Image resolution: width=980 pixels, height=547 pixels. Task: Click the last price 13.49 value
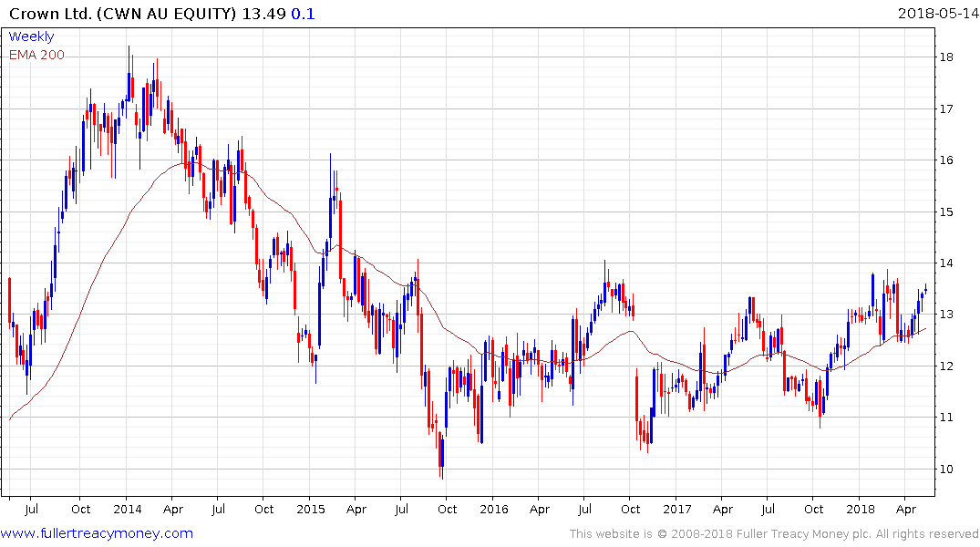[263, 13]
